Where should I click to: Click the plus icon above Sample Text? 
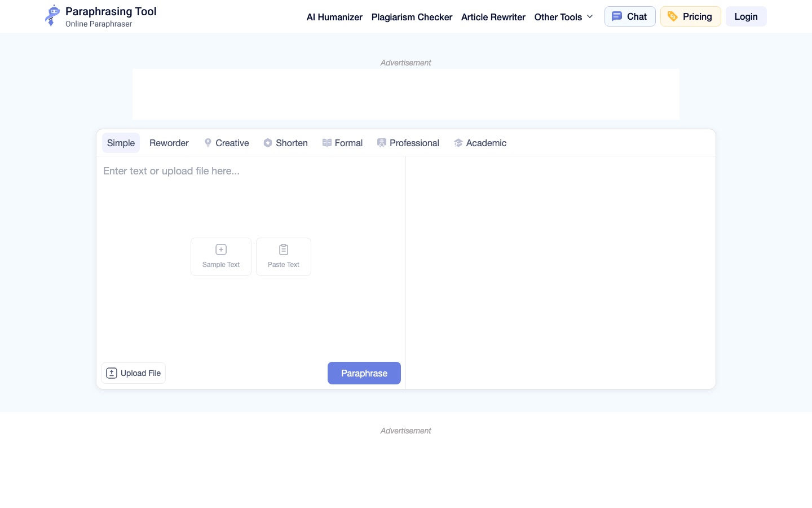[221, 249]
